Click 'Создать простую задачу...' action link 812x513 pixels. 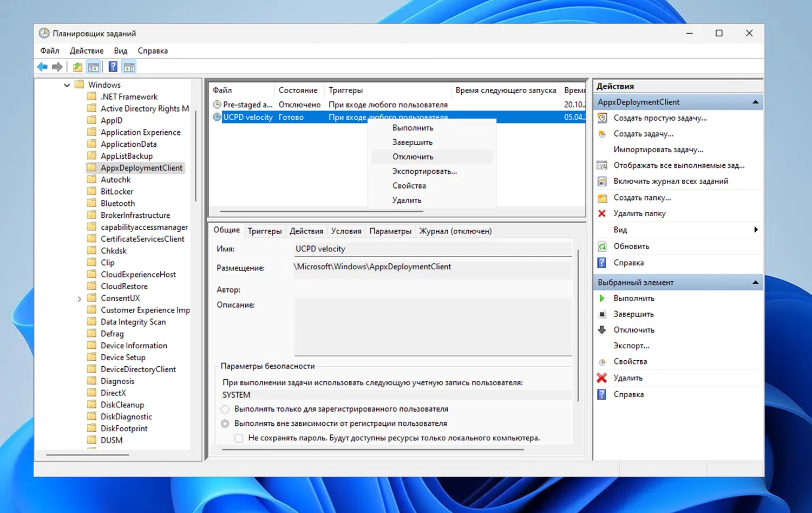pos(660,118)
